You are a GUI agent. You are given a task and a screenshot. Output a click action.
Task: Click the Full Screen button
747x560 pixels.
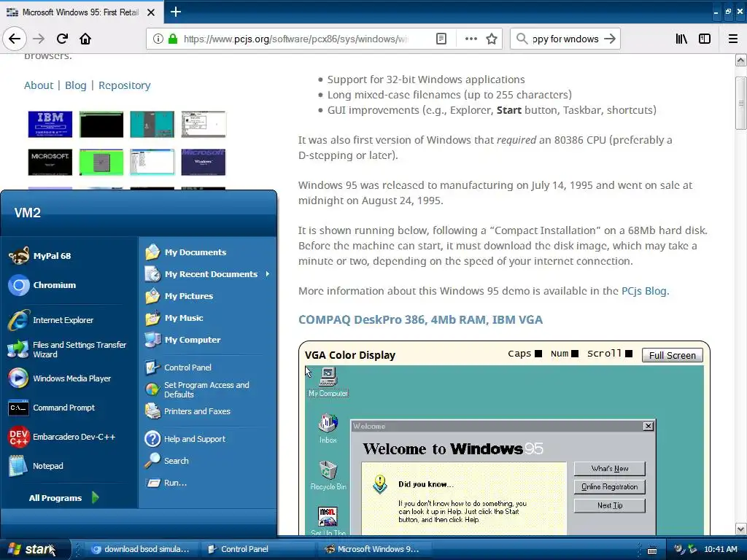(672, 355)
